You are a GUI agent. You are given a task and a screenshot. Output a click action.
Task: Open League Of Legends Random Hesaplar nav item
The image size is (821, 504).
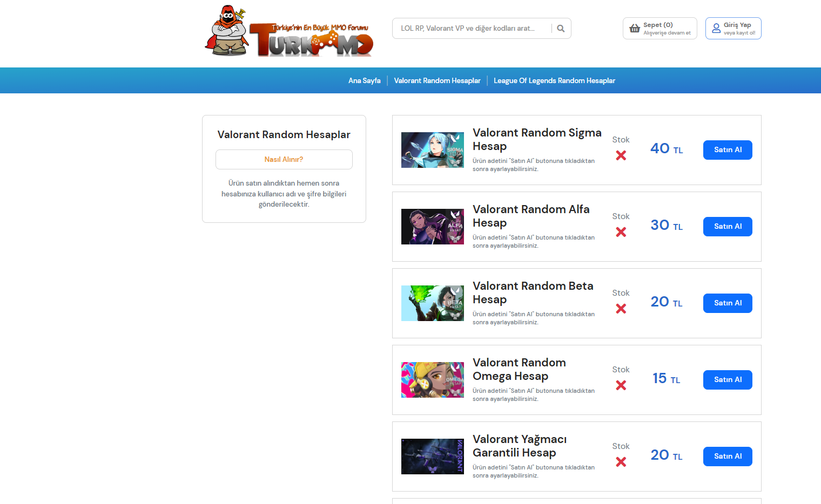(554, 80)
